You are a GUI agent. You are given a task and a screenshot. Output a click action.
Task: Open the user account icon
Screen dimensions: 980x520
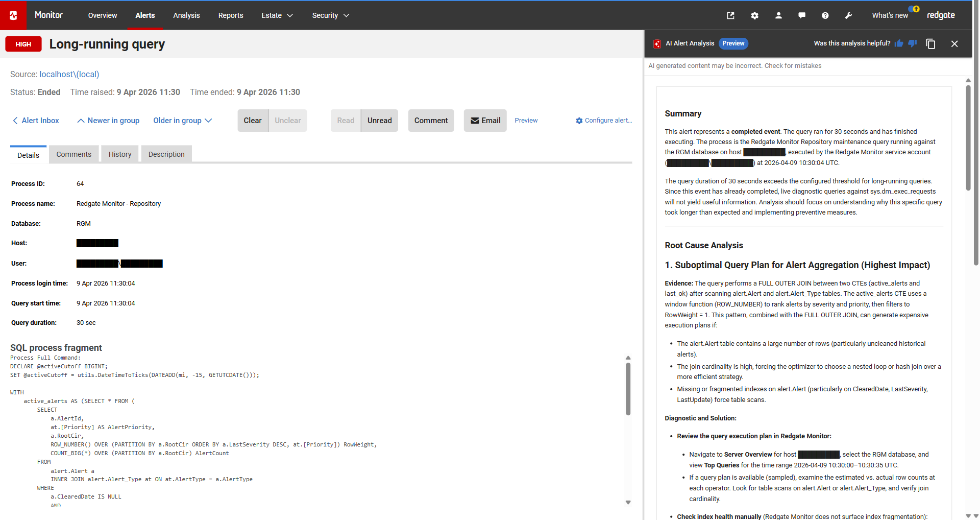778,15
